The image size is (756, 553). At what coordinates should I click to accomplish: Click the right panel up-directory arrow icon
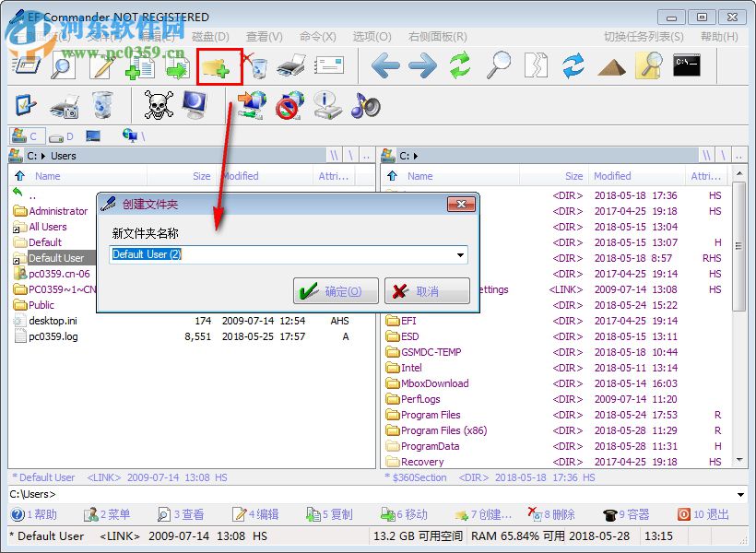(x=392, y=175)
